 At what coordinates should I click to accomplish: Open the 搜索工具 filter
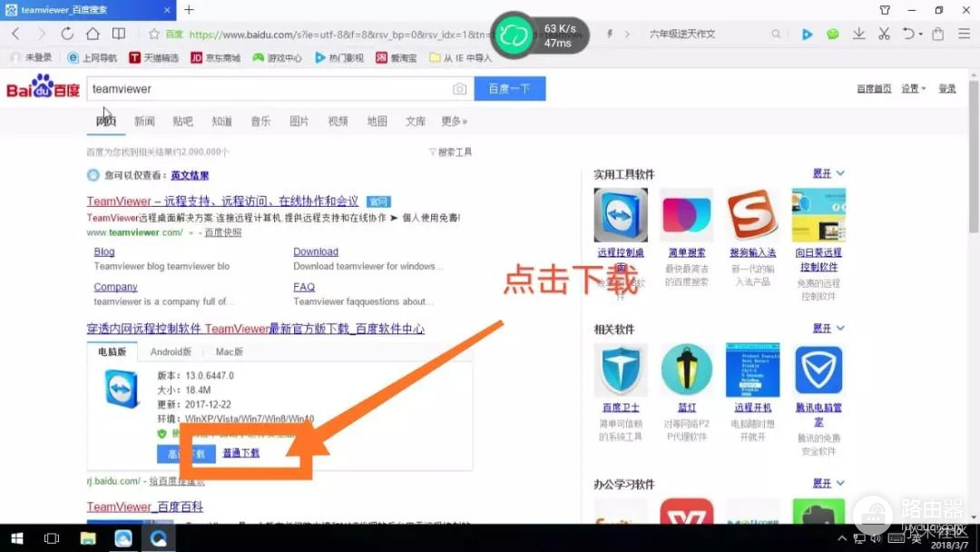[x=451, y=152]
